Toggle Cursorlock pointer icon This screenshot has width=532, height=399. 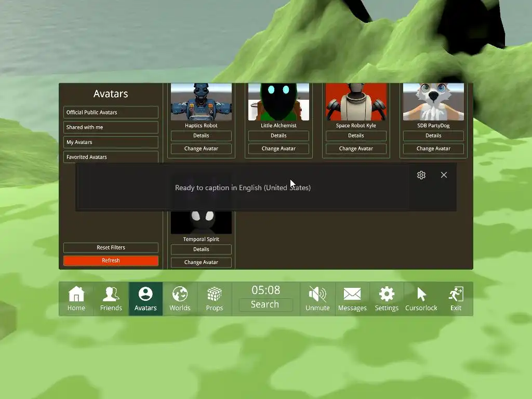coord(421,299)
